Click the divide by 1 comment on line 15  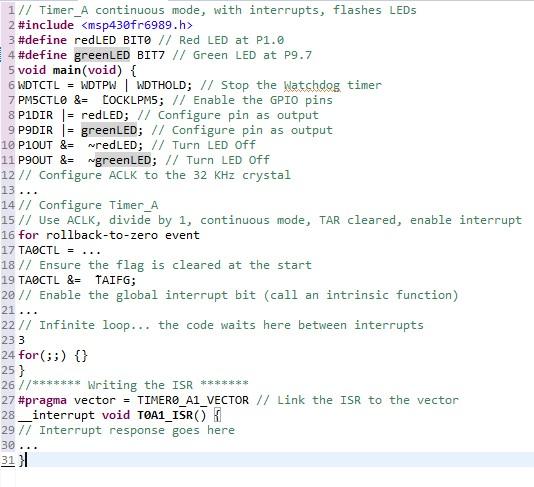[270, 220]
